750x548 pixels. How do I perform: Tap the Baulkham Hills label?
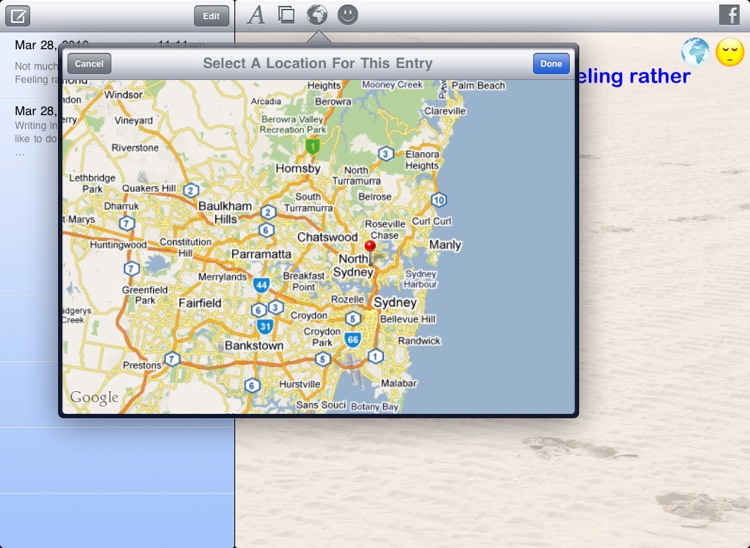pyautogui.click(x=225, y=212)
